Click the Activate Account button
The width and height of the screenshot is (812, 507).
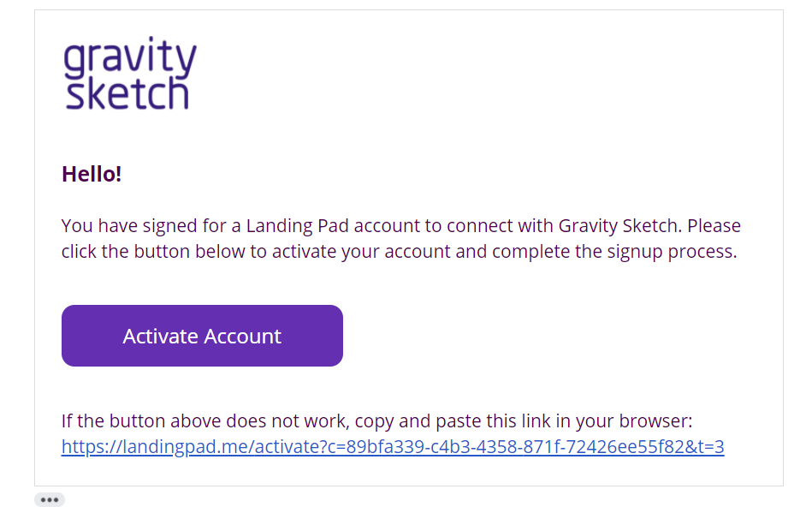[202, 336]
